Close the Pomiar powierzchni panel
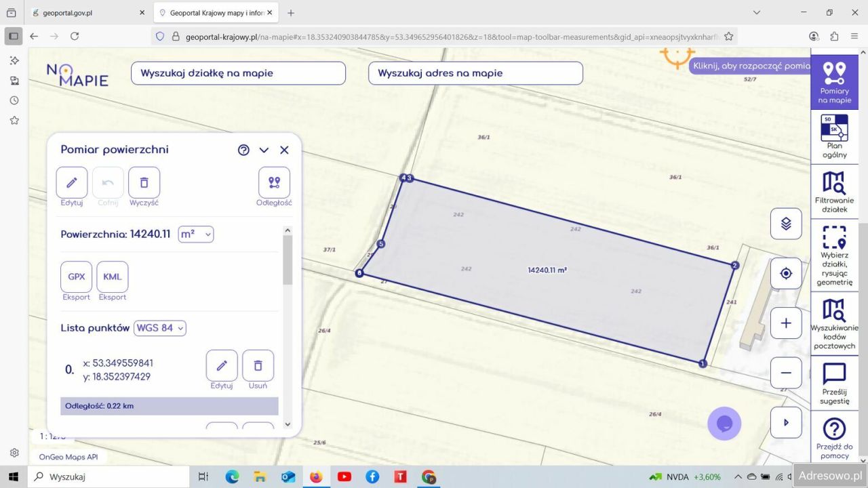The image size is (868, 488). [284, 150]
